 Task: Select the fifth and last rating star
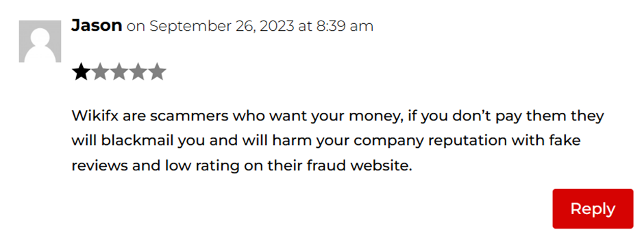tap(156, 73)
